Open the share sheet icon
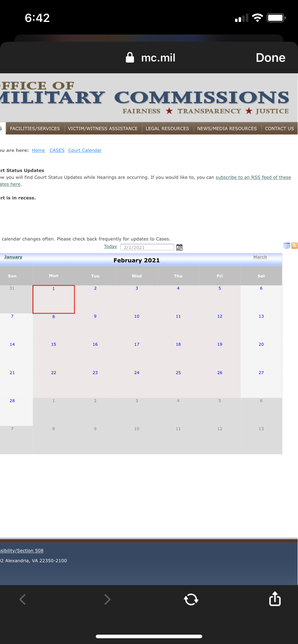Image resolution: width=298 pixels, height=644 pixels. (x=275, y=598)
